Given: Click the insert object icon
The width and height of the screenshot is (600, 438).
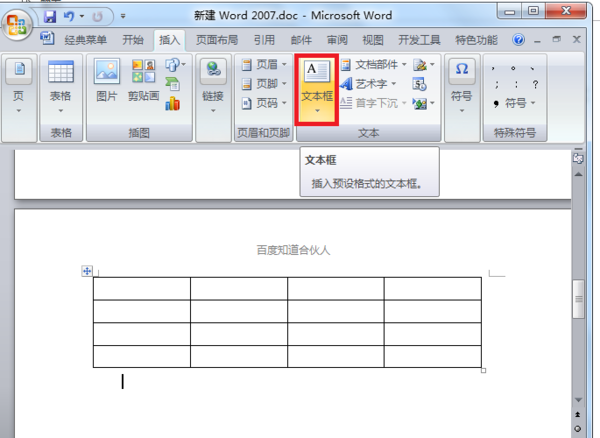Looking at the screenshot, I should click(424, 103).
